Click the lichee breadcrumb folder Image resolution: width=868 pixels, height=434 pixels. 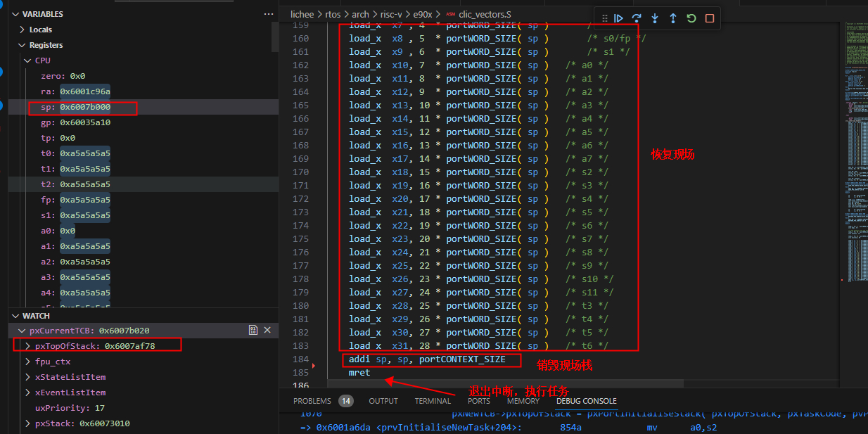click(302, 14)
